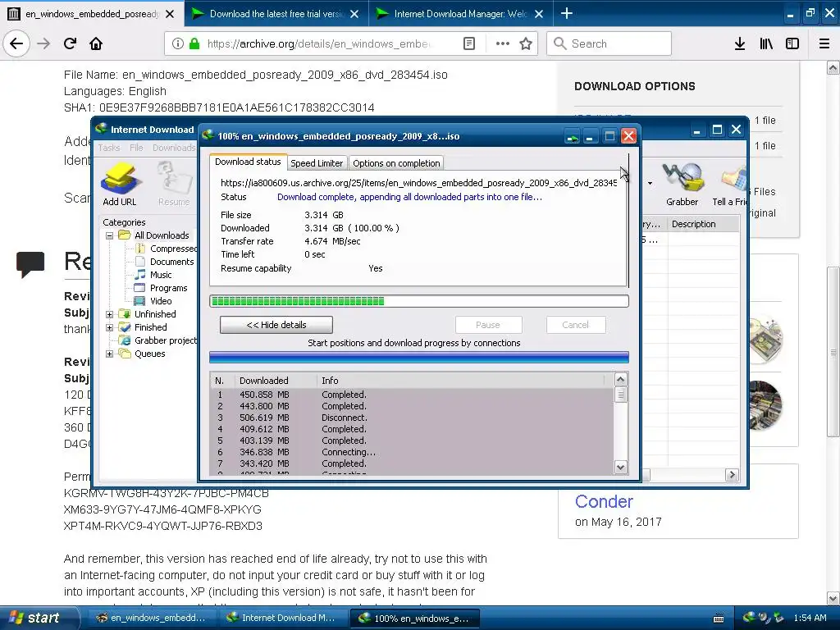Click the Description column header in IDM
Viewport: 840px width, 630px height.
(x=703, y=224)
